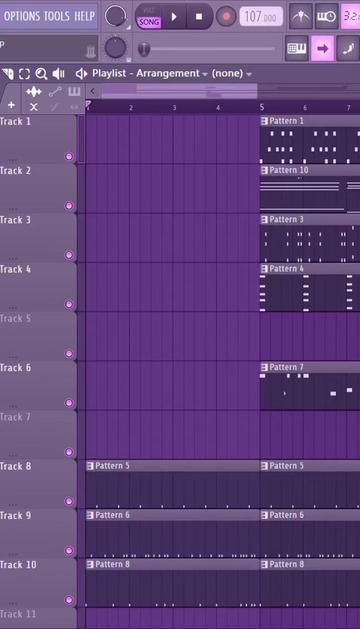Show automation clips icon

(x=55, y=91)
